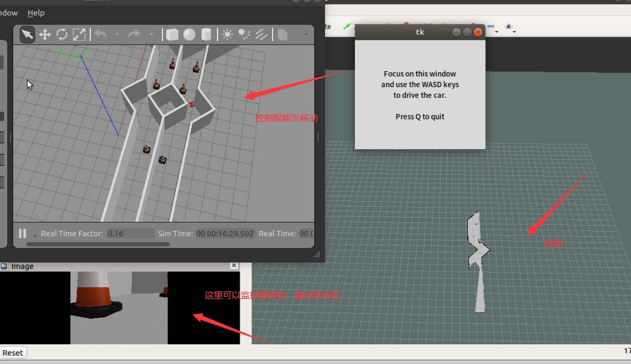The image size is (631, 364).
Task: Open the dropdown arrow beside the eye icon
Action: click(514, 32)
